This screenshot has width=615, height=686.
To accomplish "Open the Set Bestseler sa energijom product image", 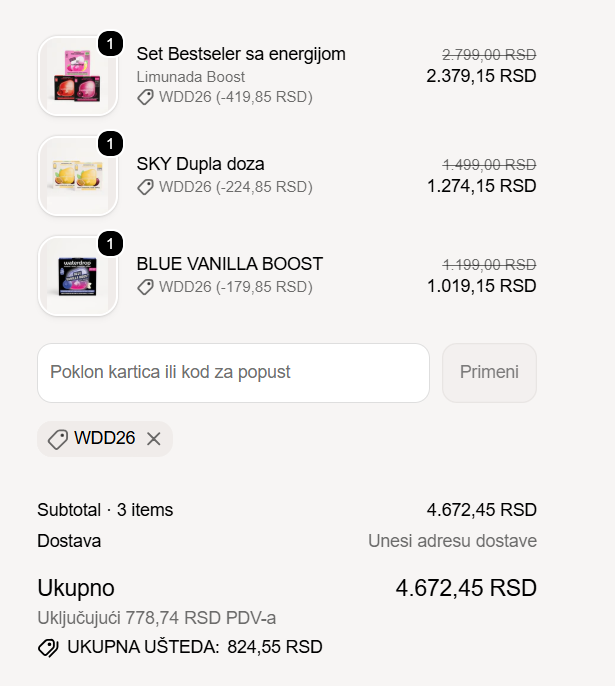I will [78, 76].
